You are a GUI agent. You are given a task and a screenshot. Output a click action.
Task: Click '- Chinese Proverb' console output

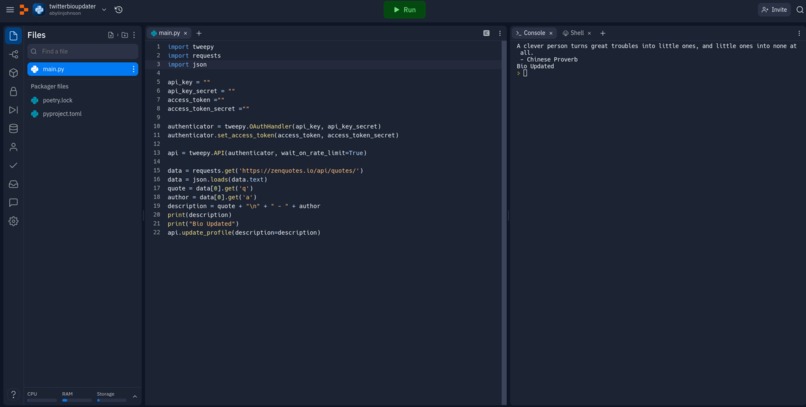pyautogui.click(x=548, y=60)
